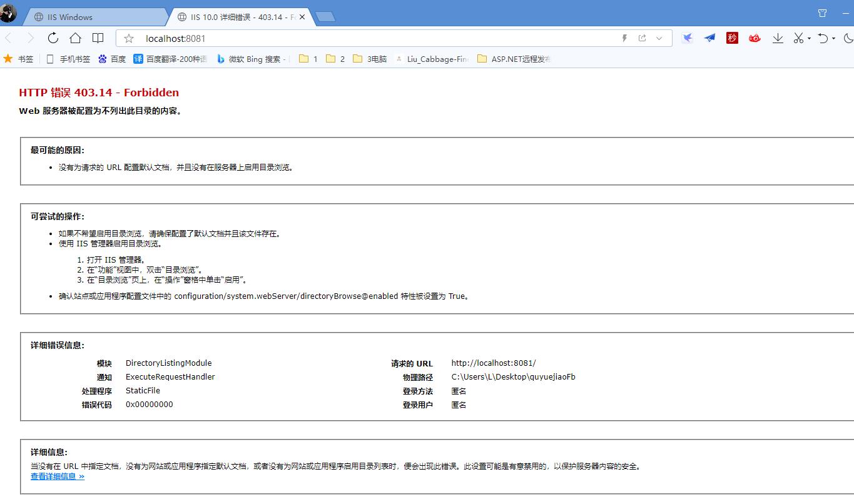854x504 pixels.
Task: Click the share page icon in address bar
Action: [642, 38]
